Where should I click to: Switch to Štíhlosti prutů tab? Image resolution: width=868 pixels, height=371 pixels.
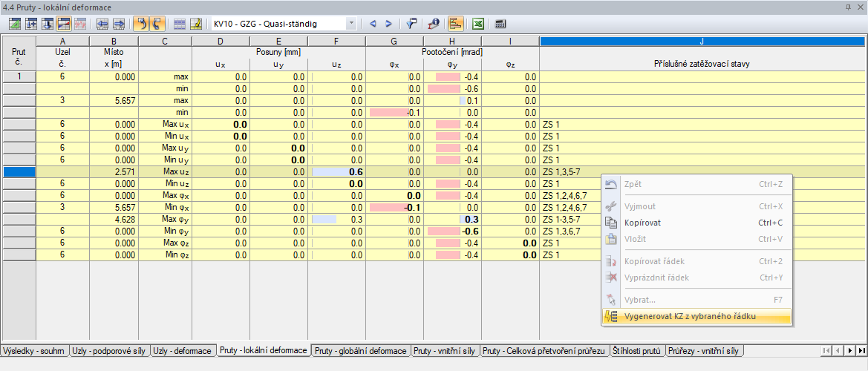(637, 350)
